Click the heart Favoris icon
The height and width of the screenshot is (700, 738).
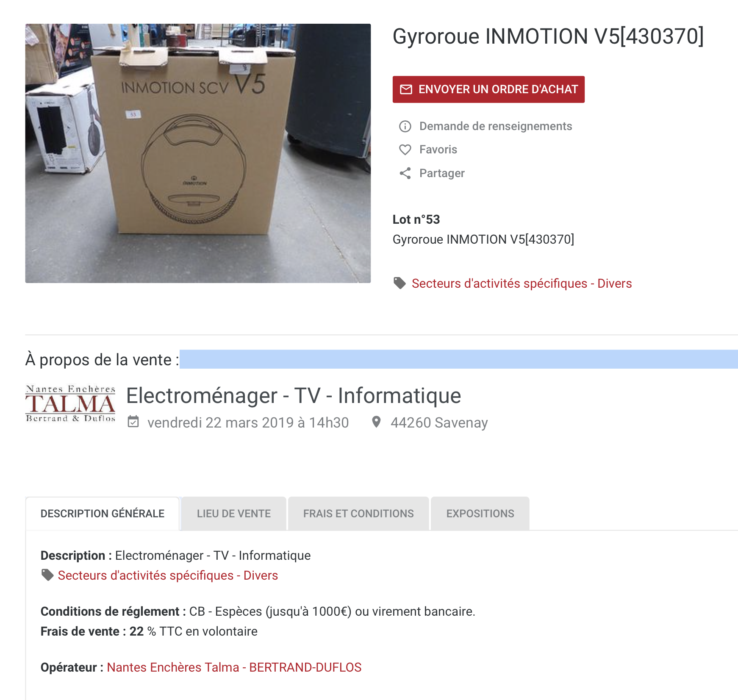[405, 150]
